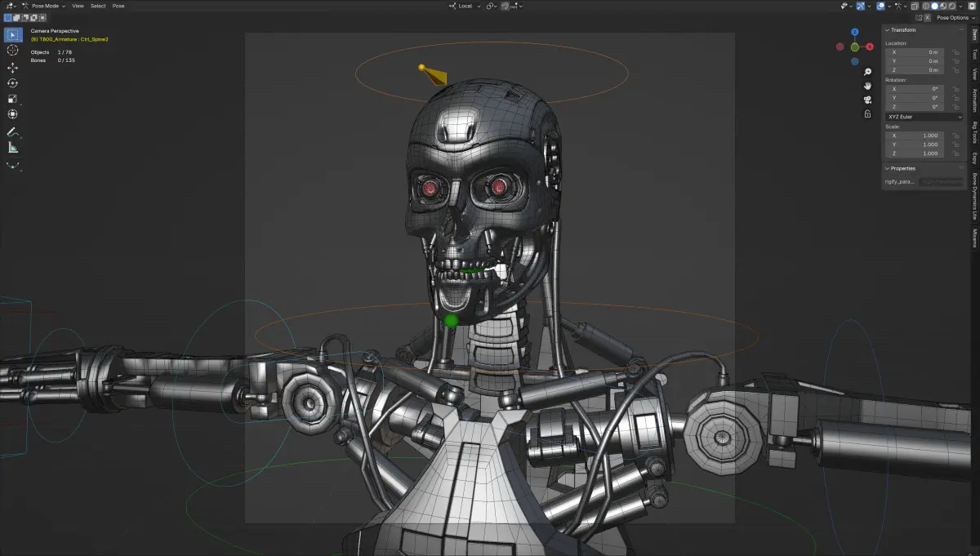Image resolution: width=980 pixels, height=556 pixels.
Task: Click the blue Z axis gizmo handle
Action: point(854,33)
